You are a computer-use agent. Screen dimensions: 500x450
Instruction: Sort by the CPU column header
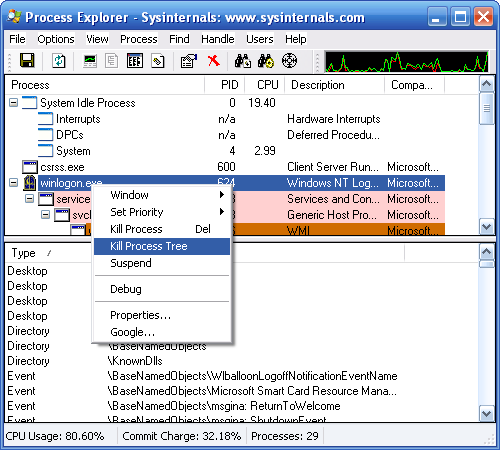(265, 85)
